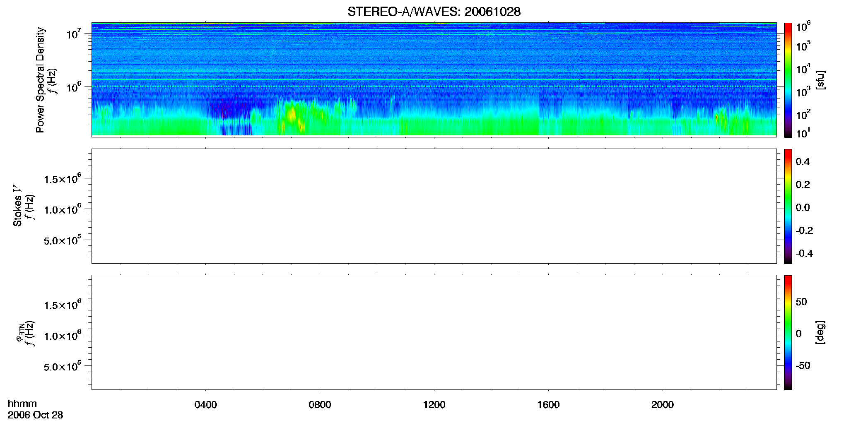Select the 10^6 label on the sfu colorbar
868x447 pixels.
click(x=803, y=27)
